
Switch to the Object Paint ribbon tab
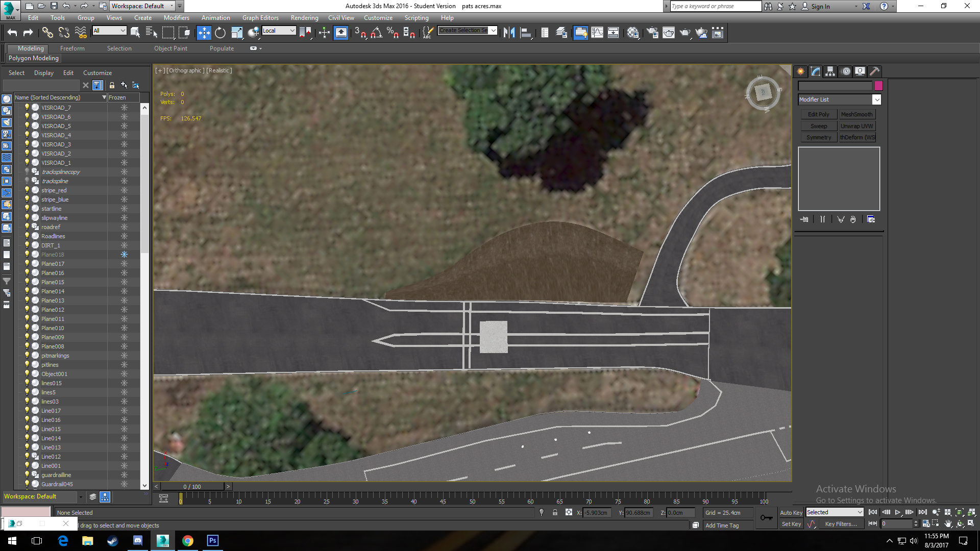(170, 48)
